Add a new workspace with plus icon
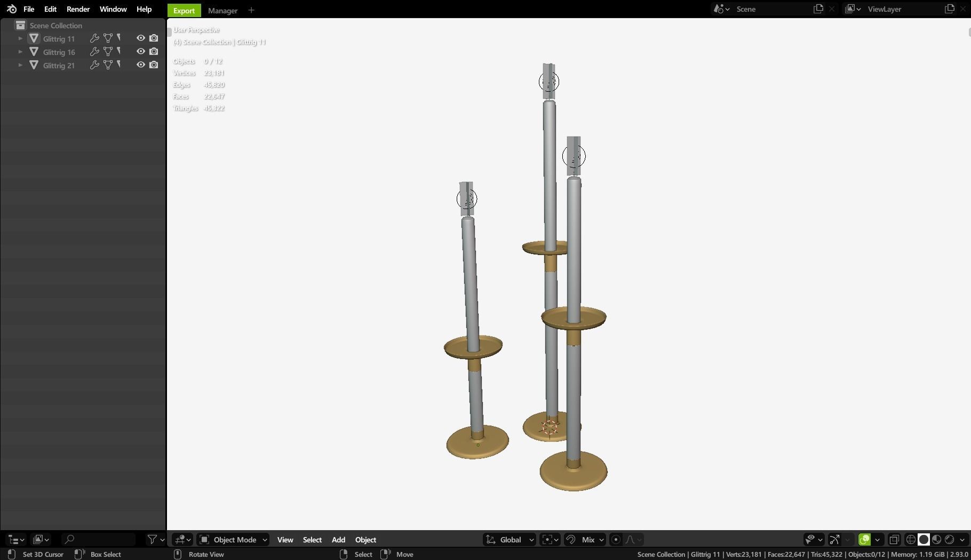Viewport: 971px width, 560px height. [251, 10]
